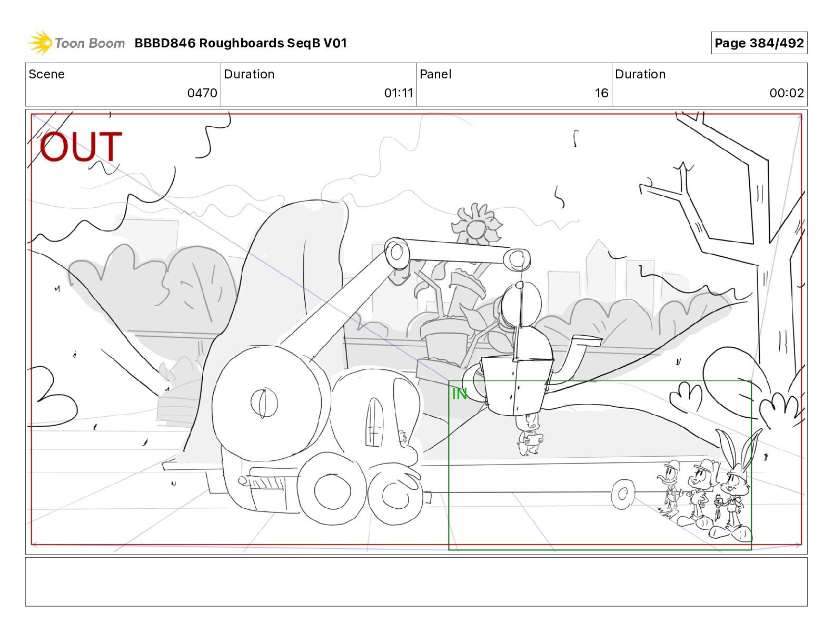Click the 'Panel' header label

[x=435, y=74]
